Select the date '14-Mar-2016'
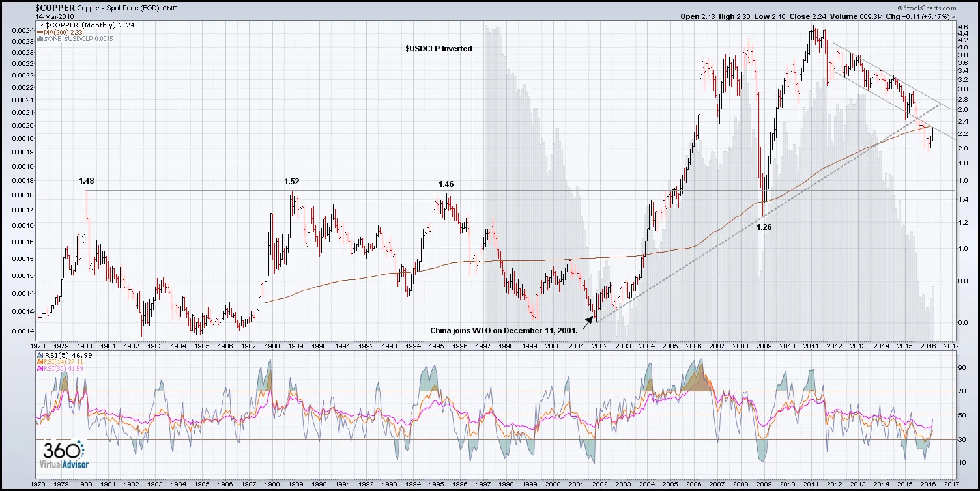Image resolution: width=980 pixels, height=491 pixels. 55,17
